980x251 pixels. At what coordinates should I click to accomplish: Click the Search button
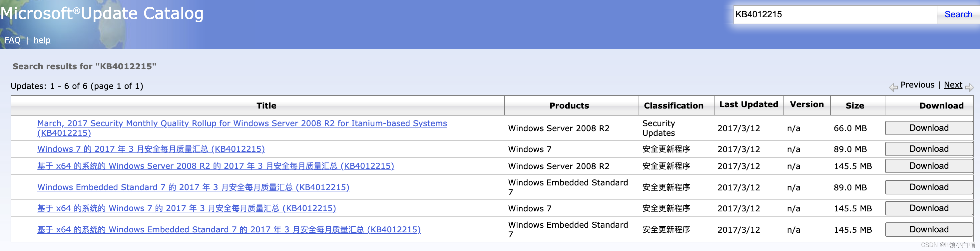coord(958,14)
